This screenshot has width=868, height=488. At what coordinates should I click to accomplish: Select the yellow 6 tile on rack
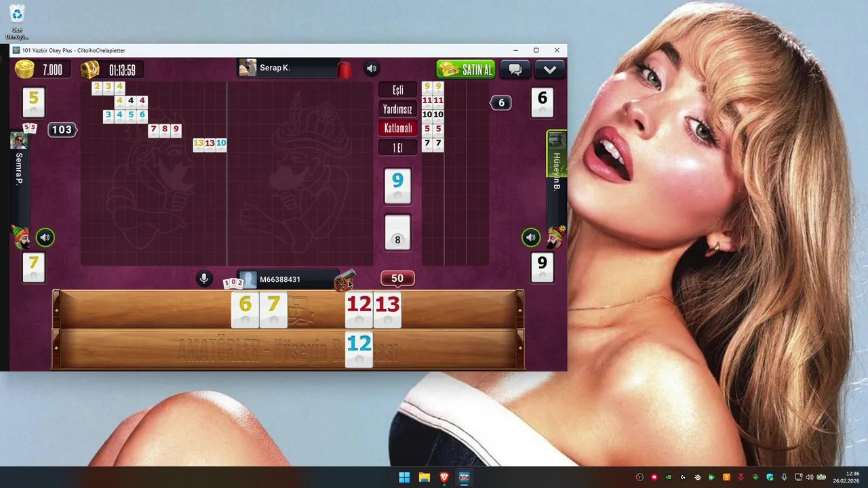(245, 310)
